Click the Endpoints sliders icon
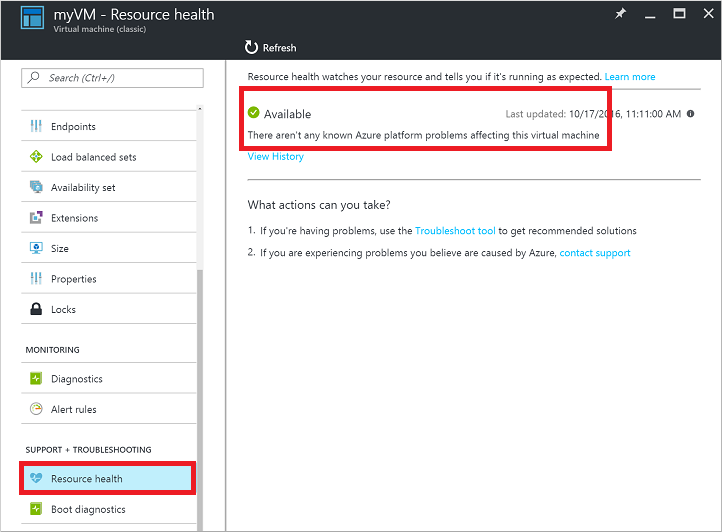The height and width of the screenshot is (532, 722). tap(36, 126)
